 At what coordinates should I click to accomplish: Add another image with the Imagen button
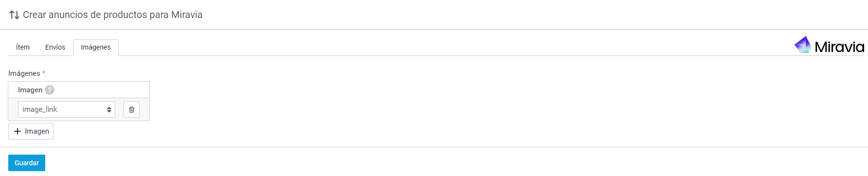[31, 131]
